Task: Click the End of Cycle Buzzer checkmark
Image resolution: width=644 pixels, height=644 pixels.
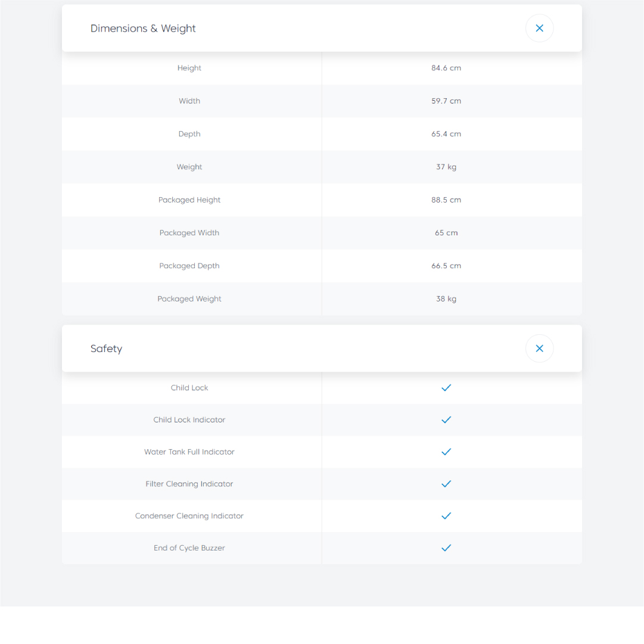Action: coord(446,548)
